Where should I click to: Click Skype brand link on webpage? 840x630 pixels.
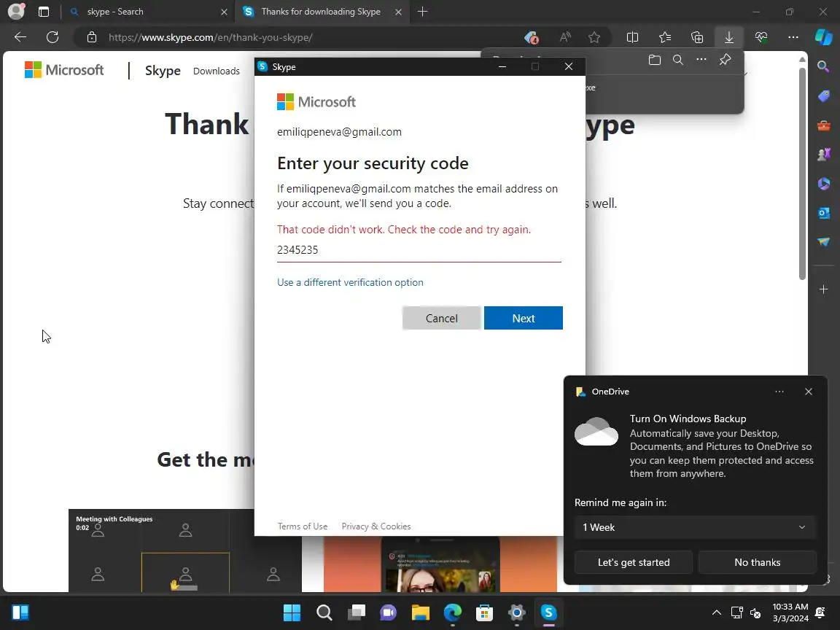coord(163,70)
